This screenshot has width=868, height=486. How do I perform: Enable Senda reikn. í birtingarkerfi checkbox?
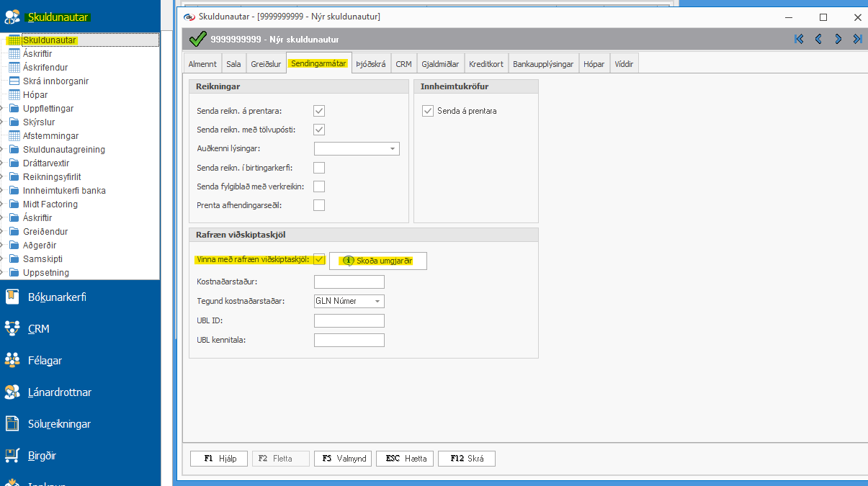(319, 168)
